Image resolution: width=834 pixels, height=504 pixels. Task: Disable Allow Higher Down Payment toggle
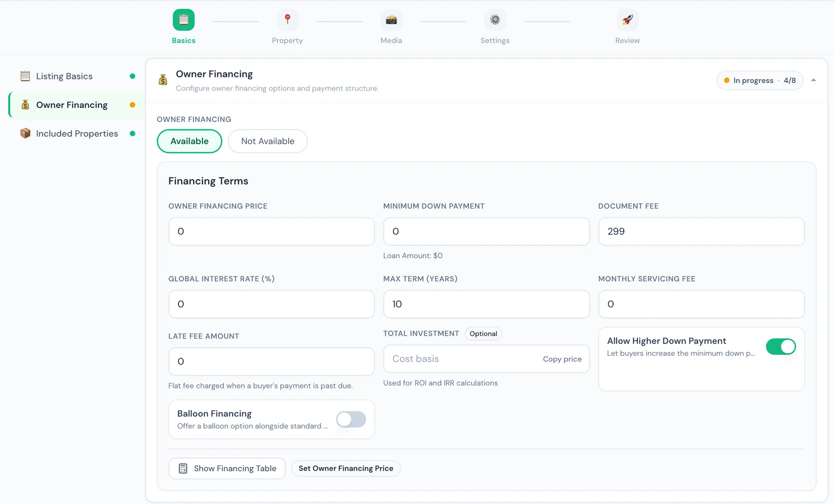tap(781, 346)
